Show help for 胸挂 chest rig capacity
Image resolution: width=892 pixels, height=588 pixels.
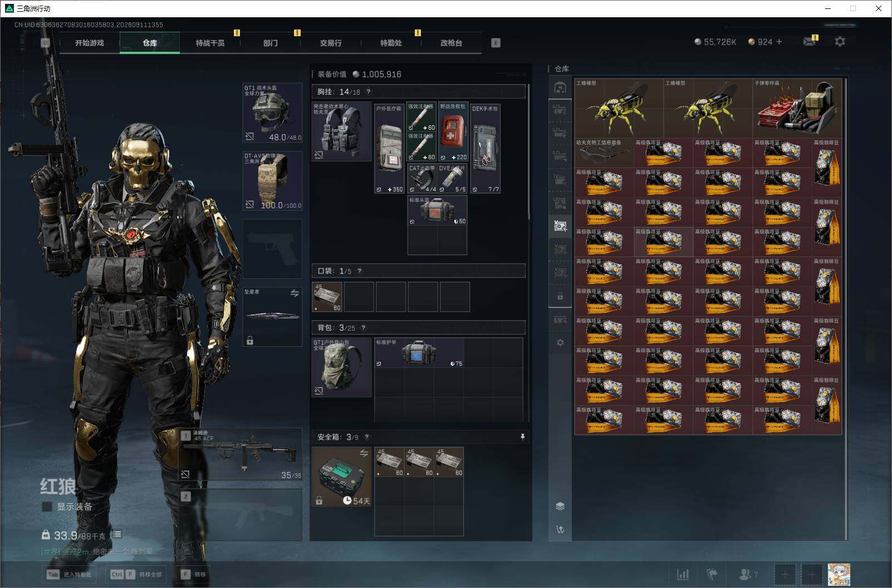click(368, 92)
